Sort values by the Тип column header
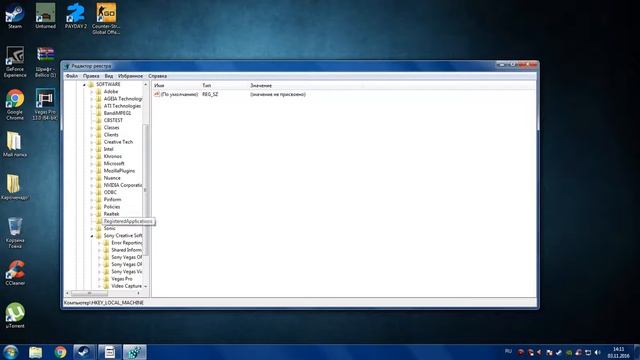The height and width of the screenshot is (360, 640). pos(224,85)
